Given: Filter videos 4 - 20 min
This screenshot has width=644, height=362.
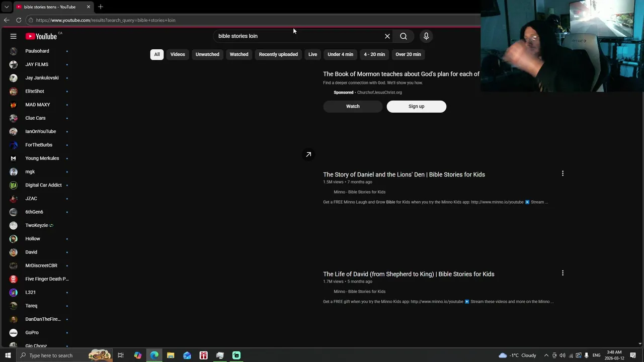Looking at the screenshot, I should pyautogui.click(x=374, y=54).
